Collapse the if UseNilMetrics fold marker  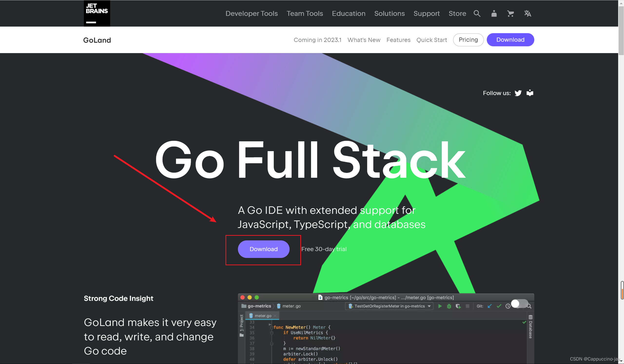[x=272, y=333]
